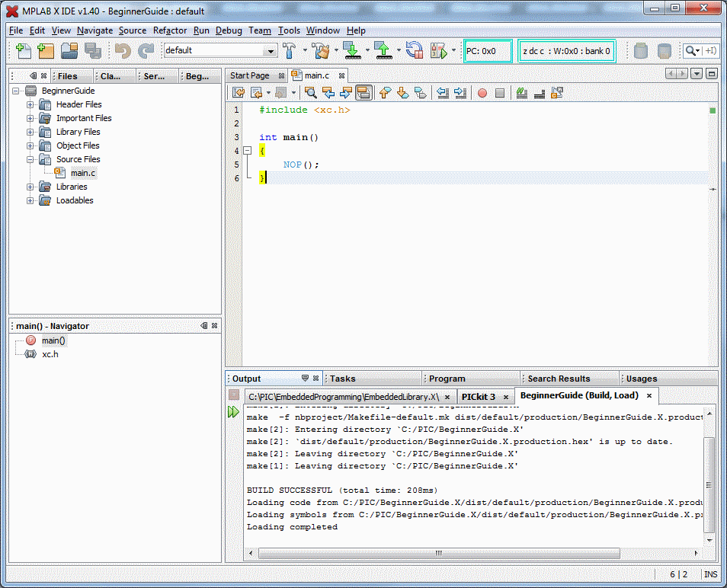Viewport: 727px width, 588px height.
Task: Collapse the Source Files folder
Action: click(30, 159)
